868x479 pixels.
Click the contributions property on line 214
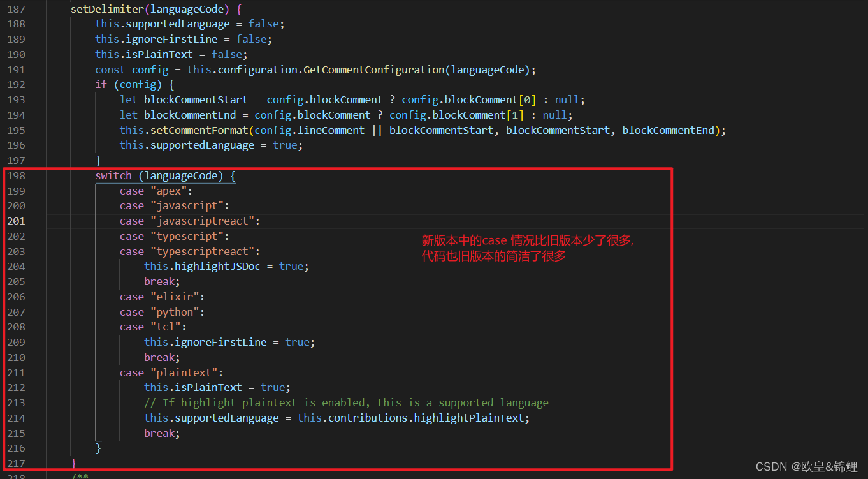click(367, 418)
